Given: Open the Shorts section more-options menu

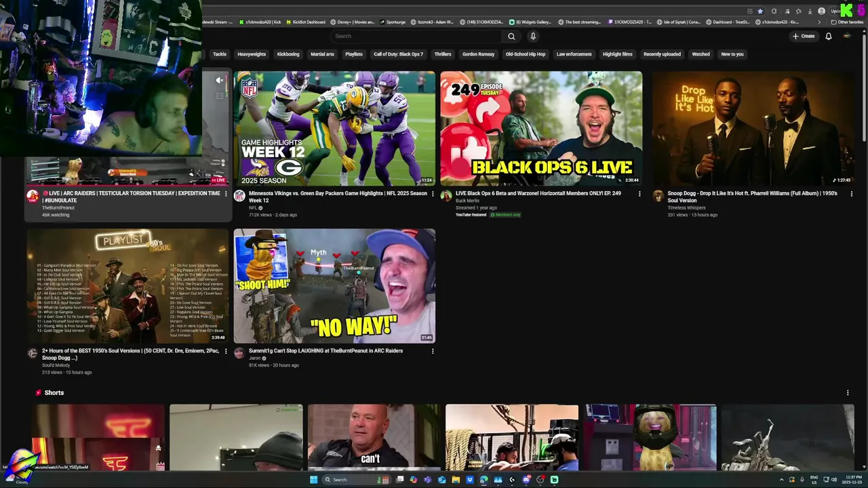Looking at the screenshot, I should pos(847,392).
